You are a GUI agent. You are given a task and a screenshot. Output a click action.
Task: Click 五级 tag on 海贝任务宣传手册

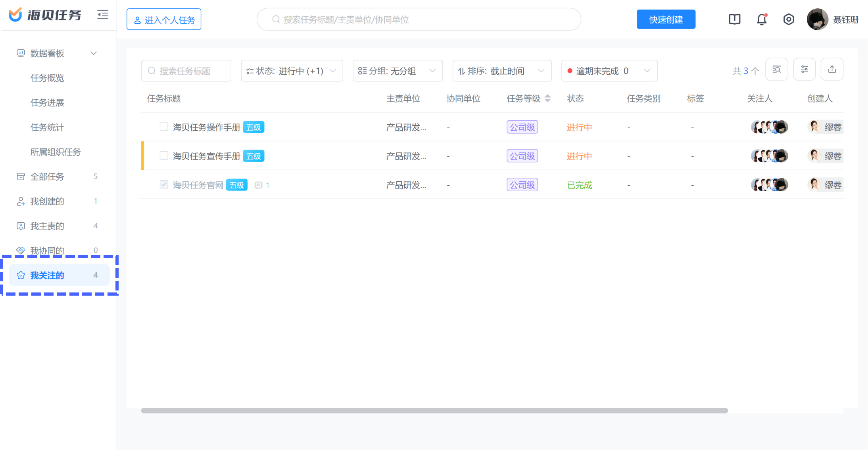click(x=253, y=156)
